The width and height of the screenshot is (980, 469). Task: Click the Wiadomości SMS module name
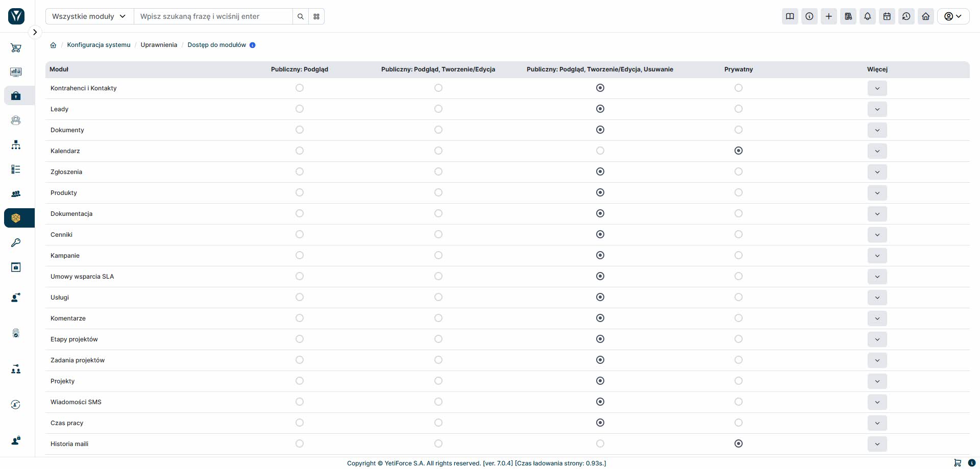[x=76, y=402]
